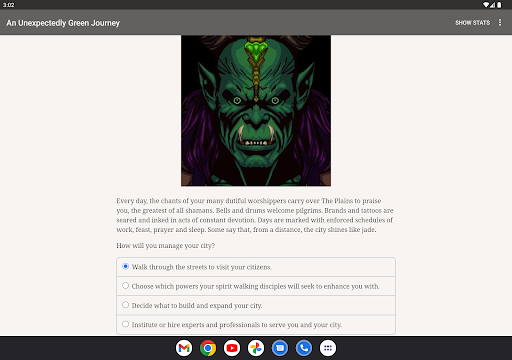The height and width of the screenshot is (360, 512).
Task: Open YouTube from the taskbar
Action: 232,348
